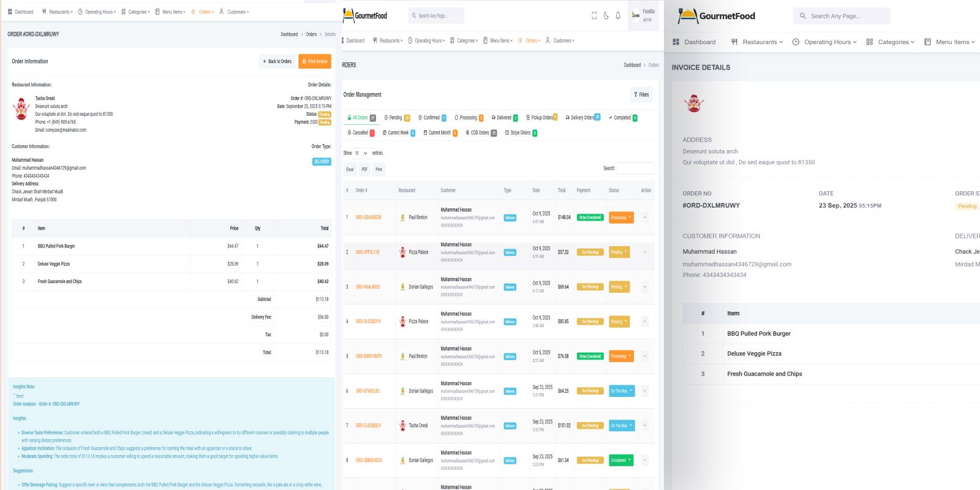Open the FoodGo admin profile avatar

point(636,15)
